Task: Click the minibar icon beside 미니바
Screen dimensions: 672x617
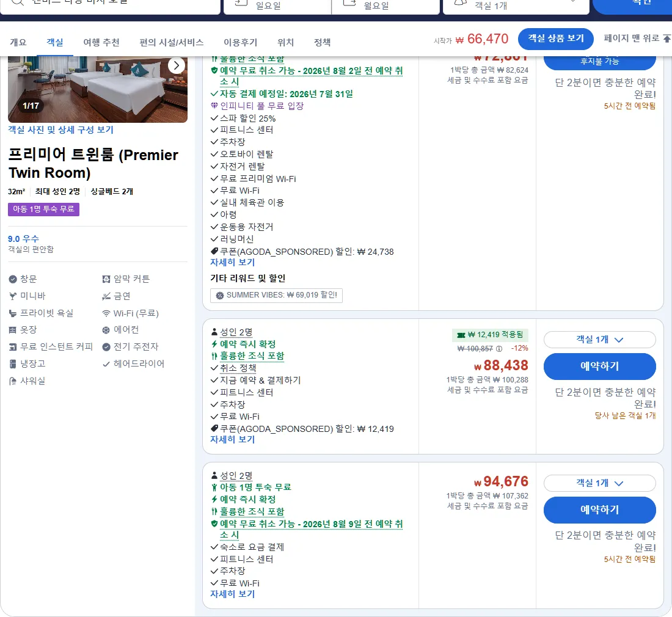Action: click(x=13, y=296)
